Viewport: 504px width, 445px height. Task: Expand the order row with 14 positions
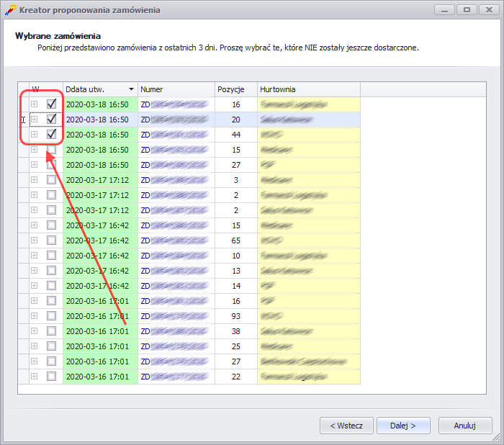tap(34, 285)
